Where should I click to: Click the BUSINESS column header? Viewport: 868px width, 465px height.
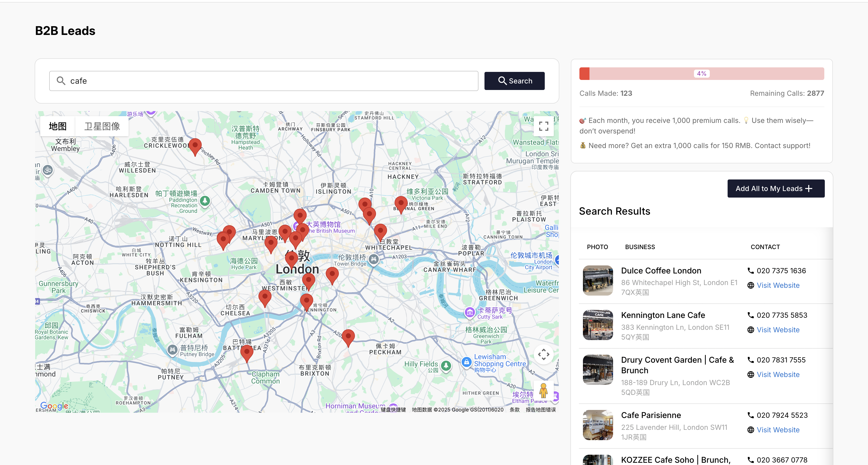click(x=639, y=247)
